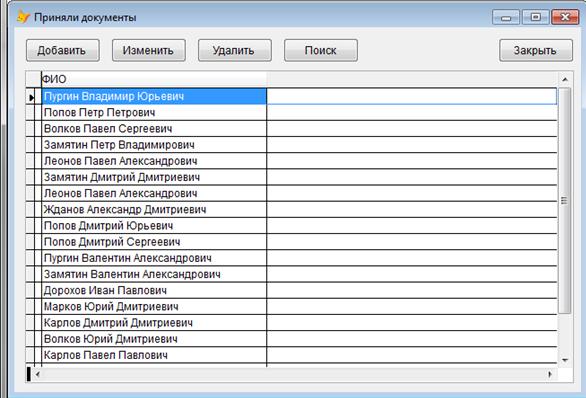
Task: Click the horizontal scrollbar right arrow
Action: (550, 374)
